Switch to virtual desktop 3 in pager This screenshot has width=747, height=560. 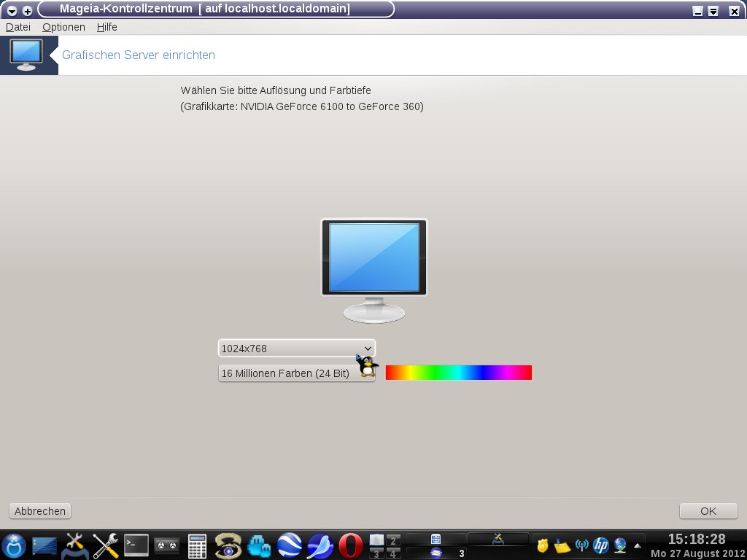tap(376, 553)
